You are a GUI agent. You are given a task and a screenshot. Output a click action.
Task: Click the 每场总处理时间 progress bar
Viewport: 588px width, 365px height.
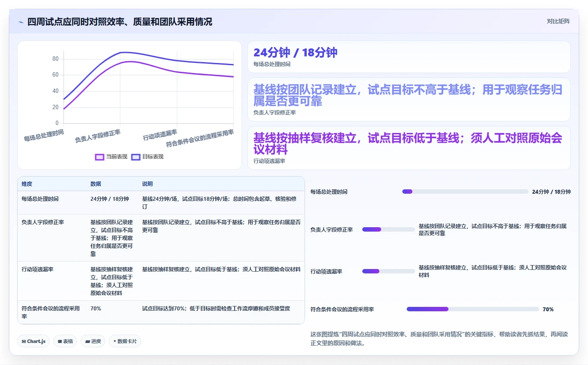click(x=465, y=192)
